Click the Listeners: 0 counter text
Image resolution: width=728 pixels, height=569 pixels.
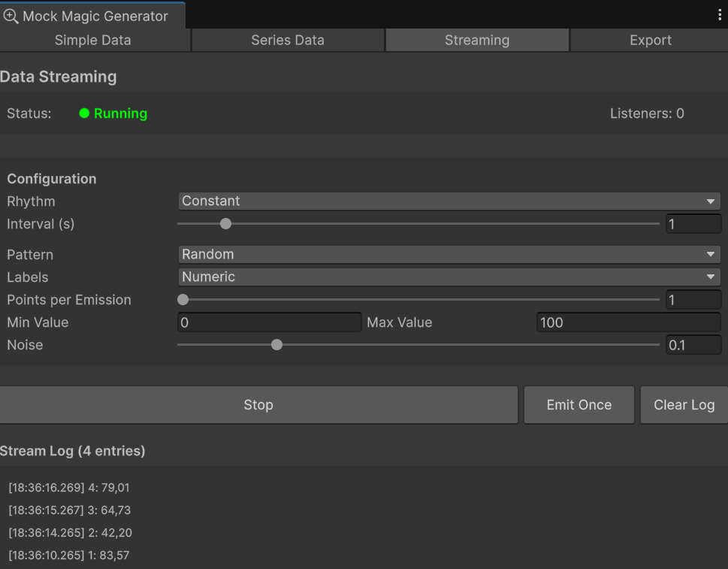pyautogui.click(x=647, y=113)
